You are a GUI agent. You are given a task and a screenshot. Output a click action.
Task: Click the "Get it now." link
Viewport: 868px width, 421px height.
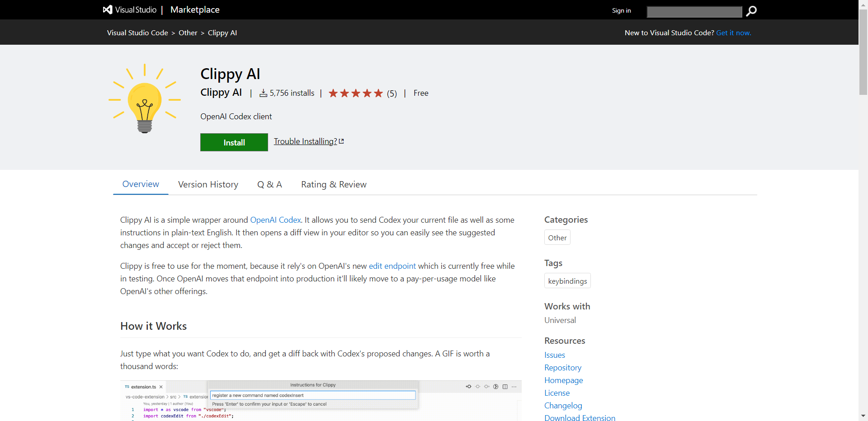[x=733, y=33]
